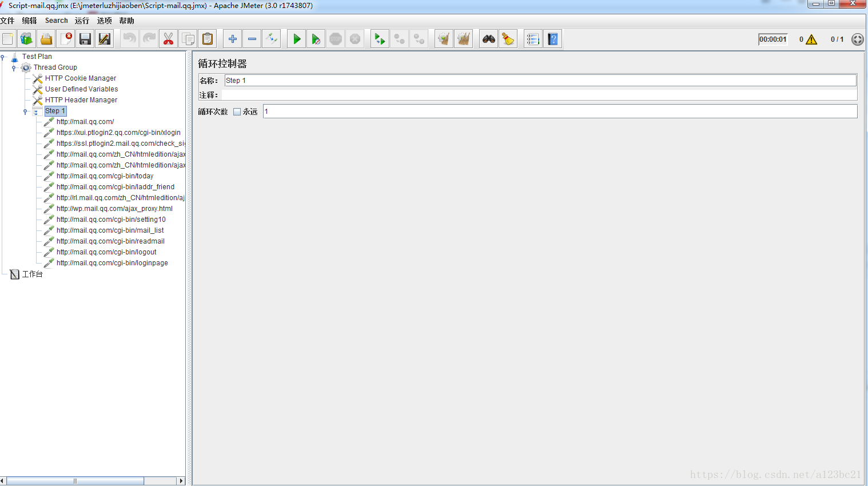Open the Function Helper dialog icon
This screenshot has height=486, width=868.
pyautogui.click(x=533, y=39)
